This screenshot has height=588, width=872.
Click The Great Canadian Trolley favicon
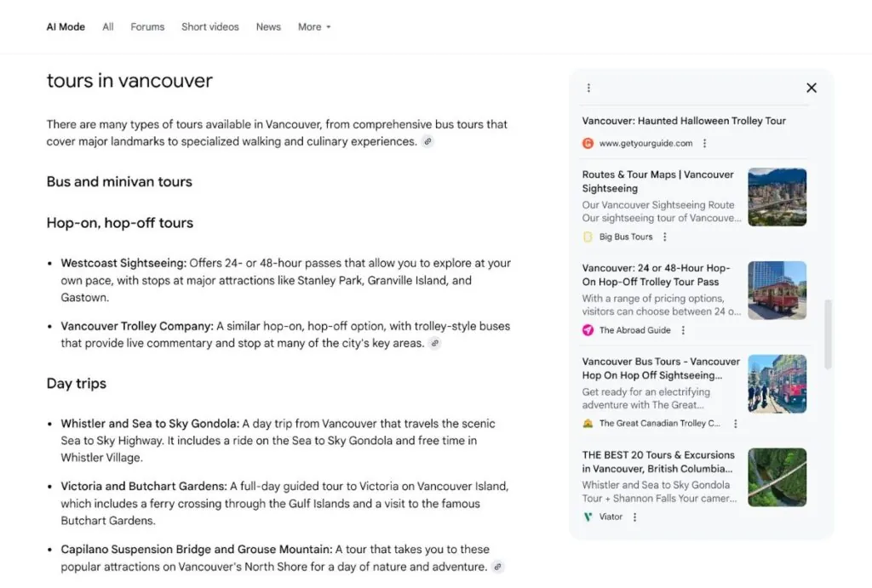pyautogui.click(x=588, y=424)
